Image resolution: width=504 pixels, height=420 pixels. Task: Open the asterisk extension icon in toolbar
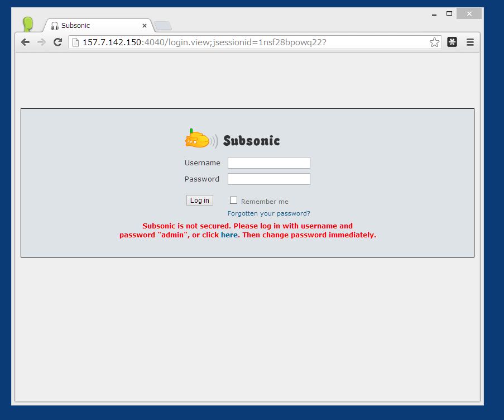[x=452, y=42]
